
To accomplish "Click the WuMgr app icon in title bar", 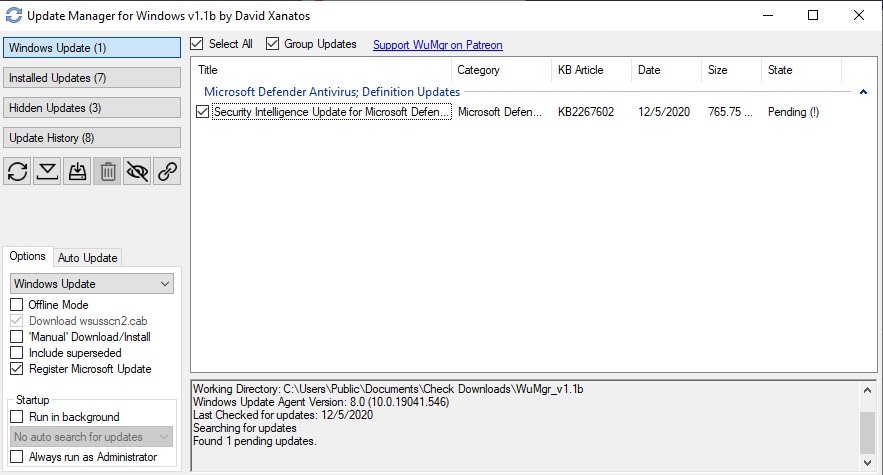I will point(14,15).
